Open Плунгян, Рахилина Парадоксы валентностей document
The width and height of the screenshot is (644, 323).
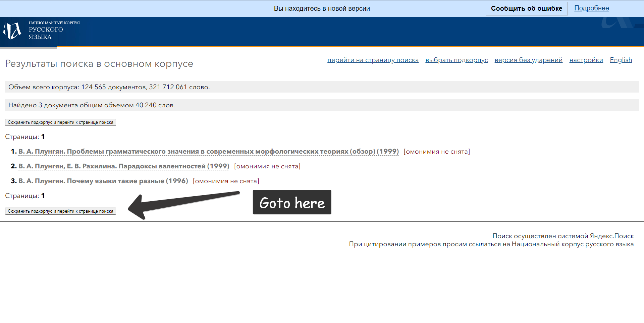124,166
